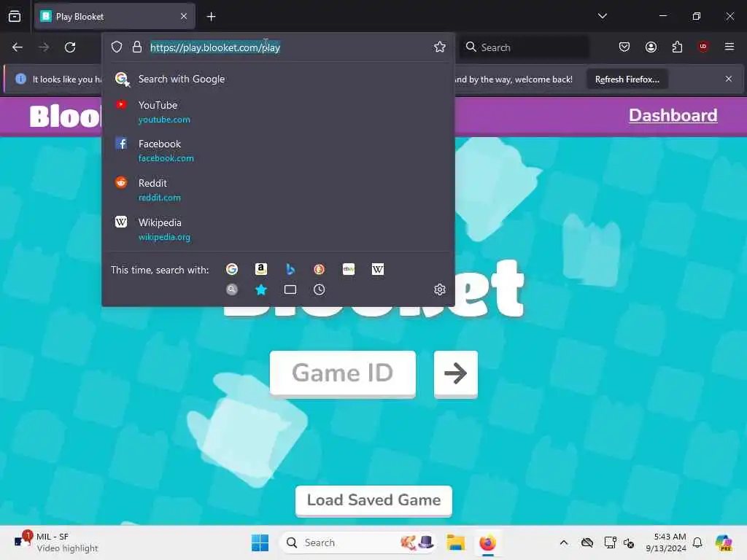
Task: Go back to the previous page
Action: point(18,47)
